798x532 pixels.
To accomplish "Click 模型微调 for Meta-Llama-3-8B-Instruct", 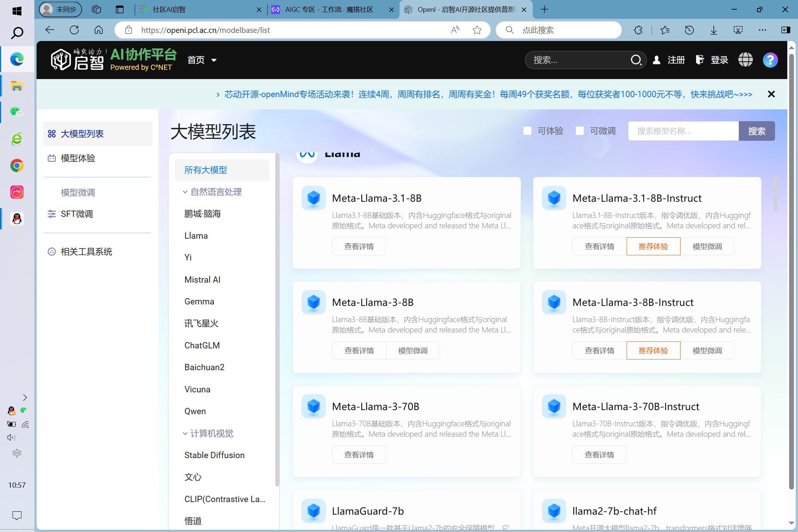I will (707, 351).
